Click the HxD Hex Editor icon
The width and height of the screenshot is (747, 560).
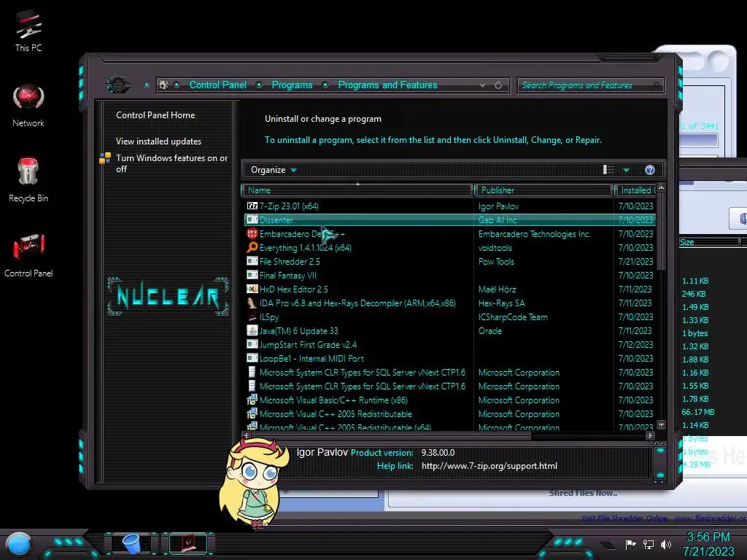coord(252,289)
